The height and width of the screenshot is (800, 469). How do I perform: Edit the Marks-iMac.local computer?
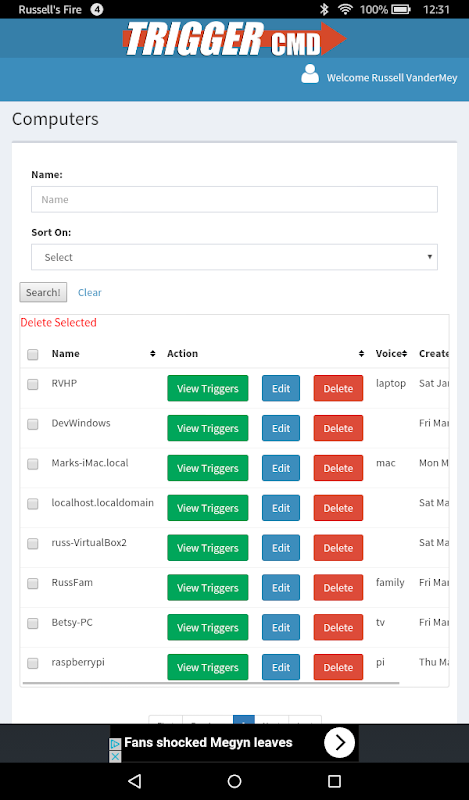point(281,468)
